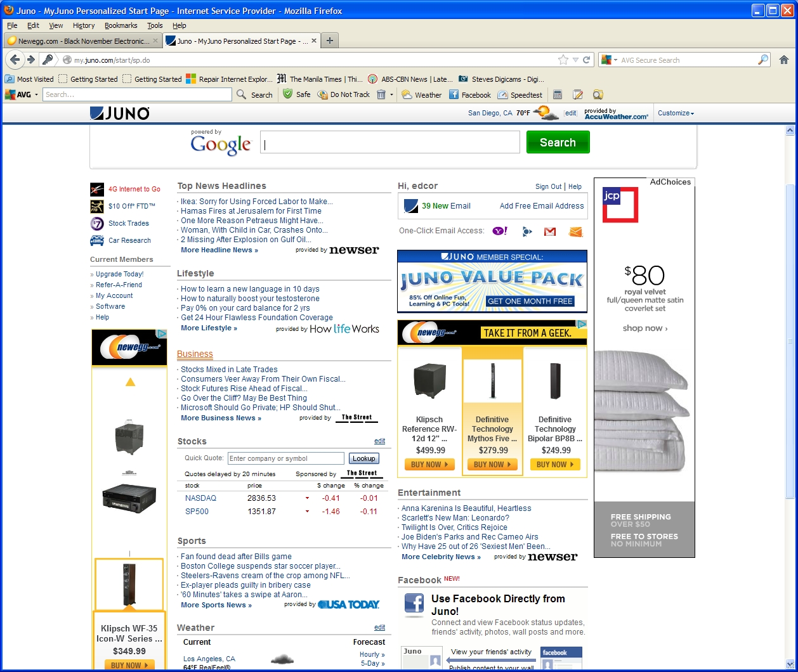The width and height of the screenshot is (798, 672).
Task: Open a new tab with plus button
Action: [x=329, y=41]
